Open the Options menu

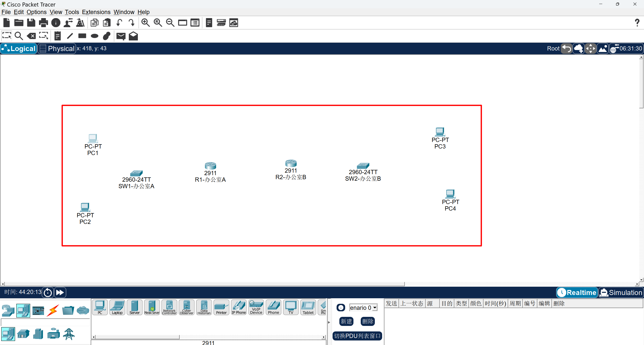pyautogui.click(x=36, y=12)
